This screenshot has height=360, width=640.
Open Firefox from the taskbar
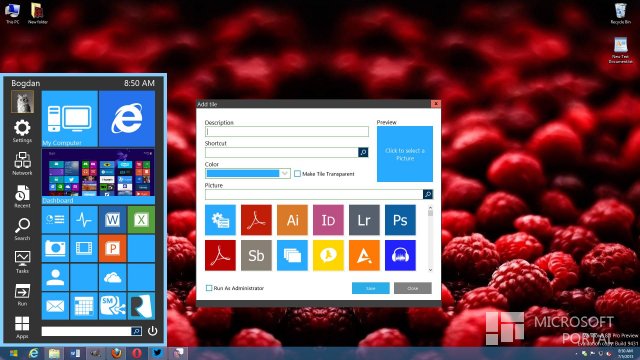[x=116, y=353]
